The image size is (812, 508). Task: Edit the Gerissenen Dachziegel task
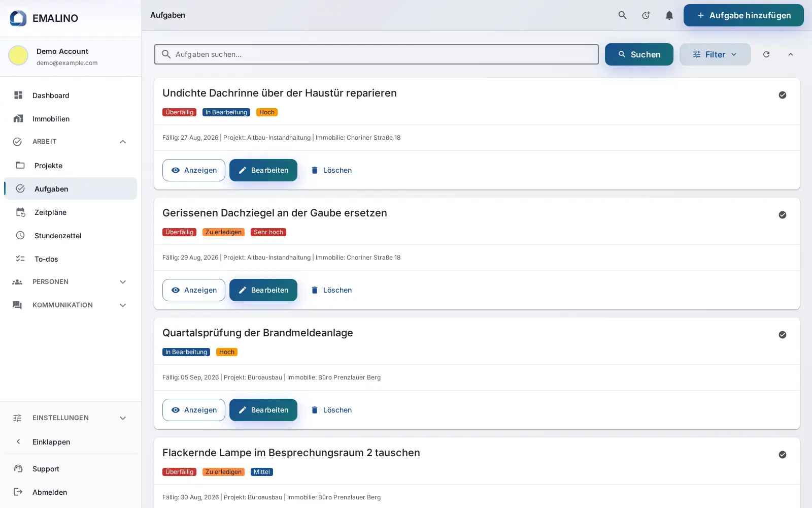pyautogui.click(x=263, y=290)
